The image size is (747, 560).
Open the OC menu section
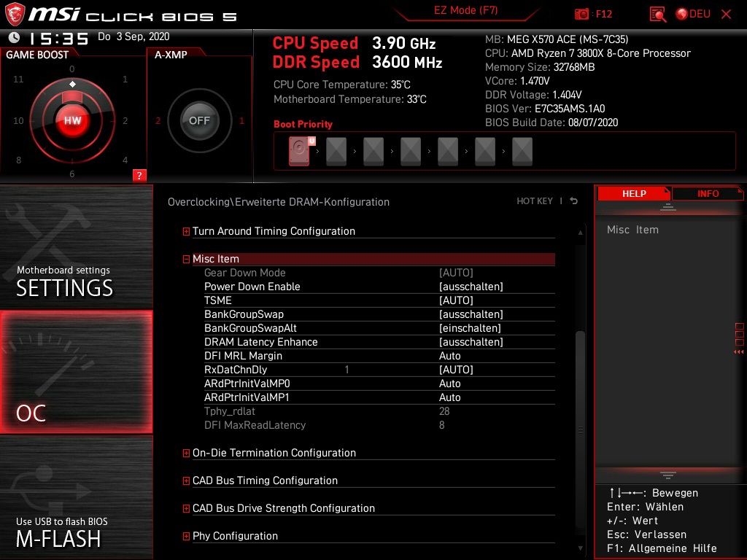(x=76, y=372)
